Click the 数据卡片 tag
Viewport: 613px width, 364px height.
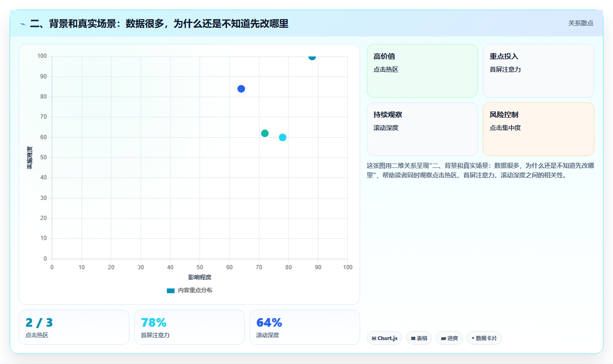tap(484, 338)
